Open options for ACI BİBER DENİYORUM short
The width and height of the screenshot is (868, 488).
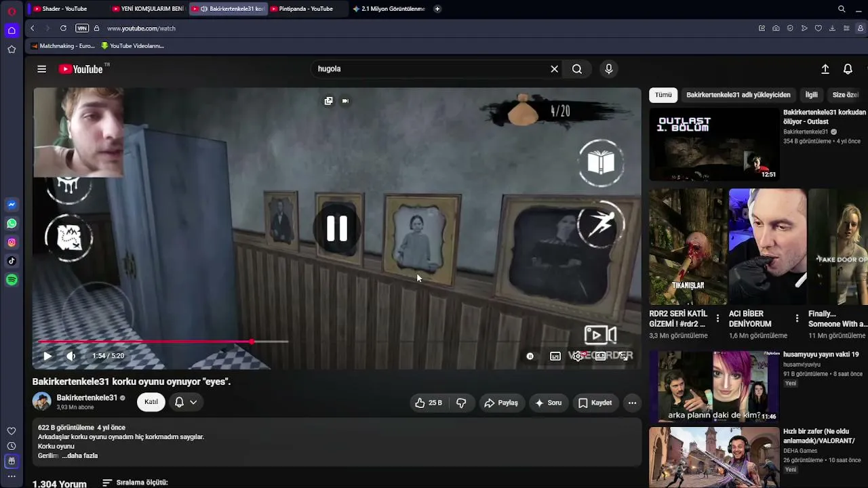pyautogui.click(x=797, y=319)
